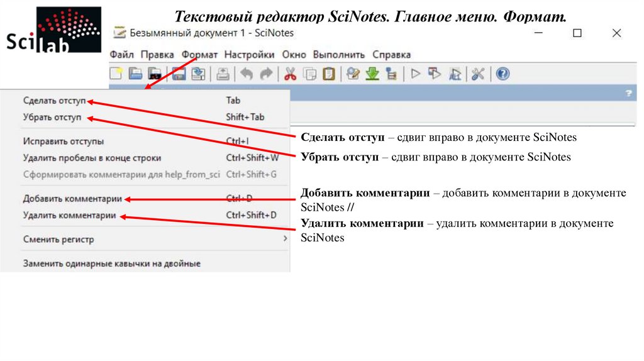Screen dimensions: 644x361
Task: Open the Справка menu
Action: point(391,55)
